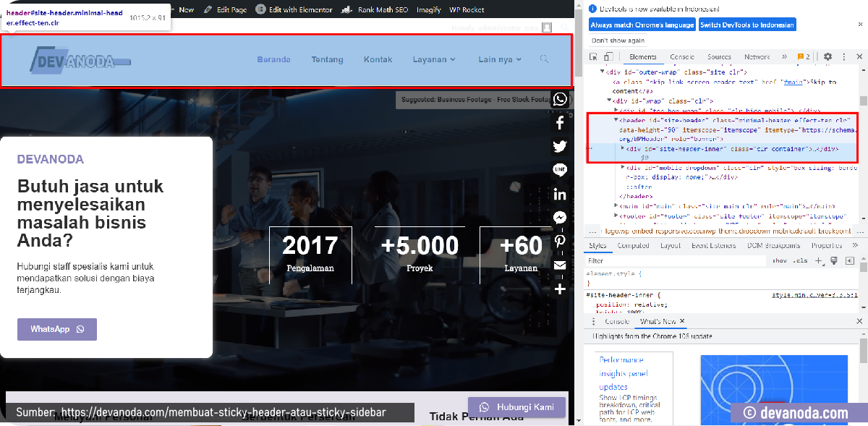Close the What's New drawer tab
The height and width of the screenshot is (426, 868).
[x=682, y=321]
